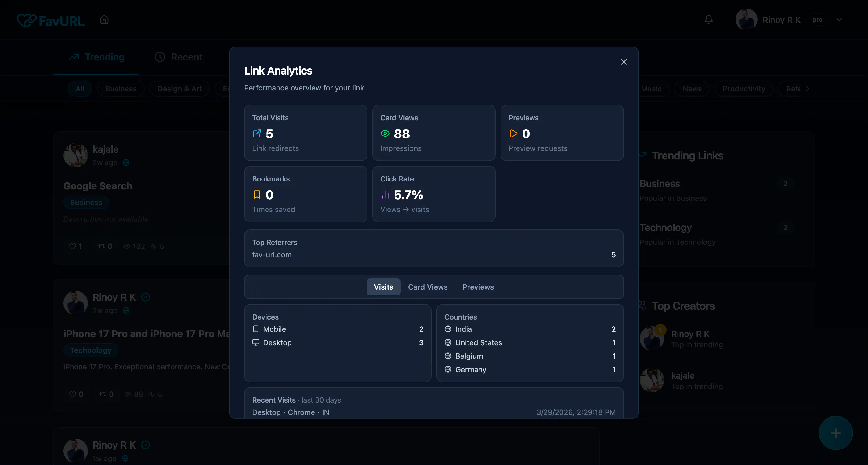Filter by News category chip
The image size is (868, 465).
[692, 89]
